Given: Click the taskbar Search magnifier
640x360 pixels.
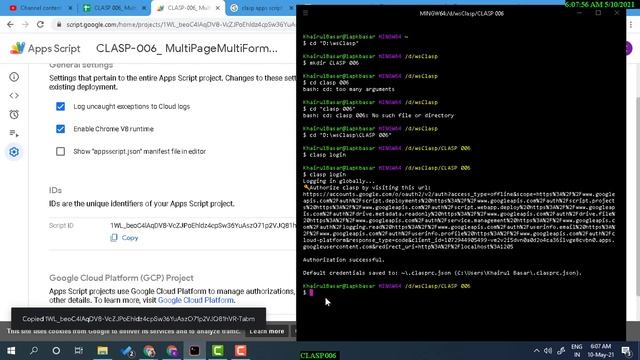Looking at the screenshot, I should [x=34, y=351].
